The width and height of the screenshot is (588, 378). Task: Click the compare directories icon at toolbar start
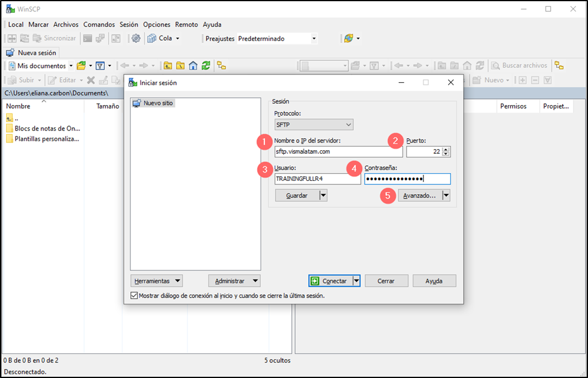pyautogui.click(x=12, y=38)
